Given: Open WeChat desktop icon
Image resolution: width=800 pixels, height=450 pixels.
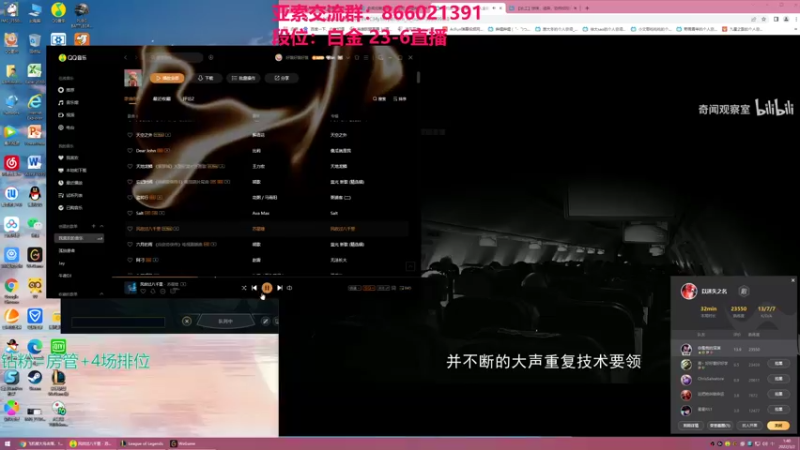Looking at the screenshot, I should [35, 226].
